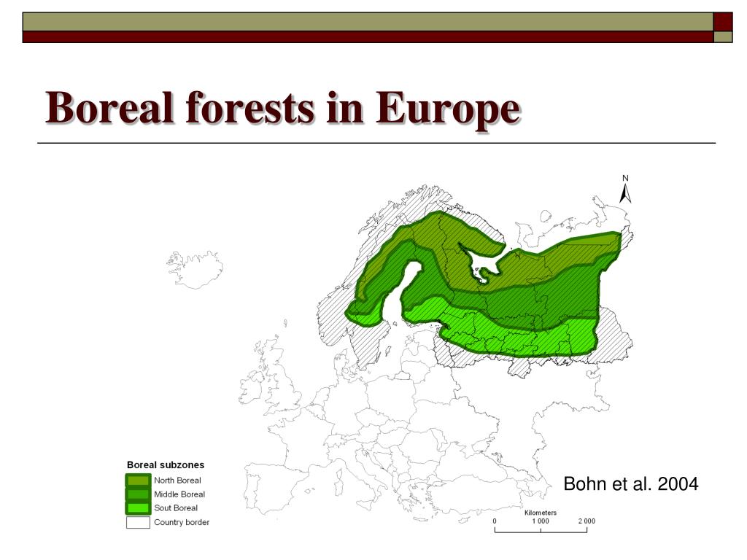Click the 'Country border' legend label

[x=182, y=522]
